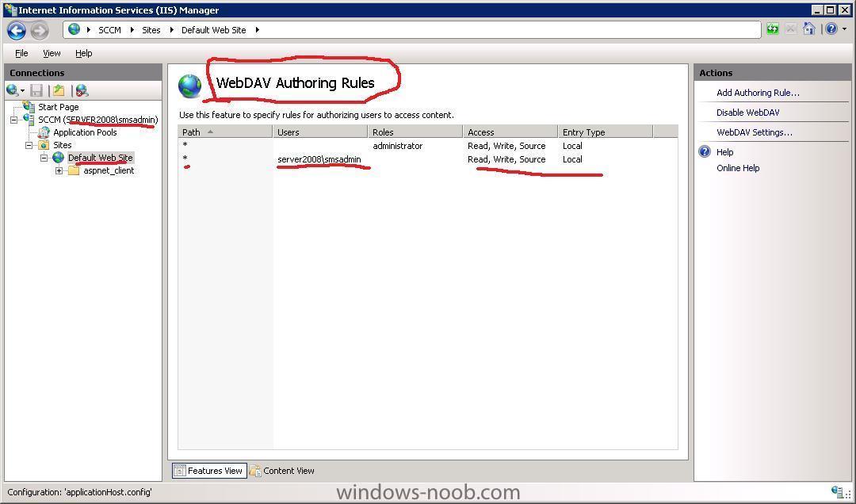
Task: Click the Save disk icon in Connections
Action: (36, 90)
